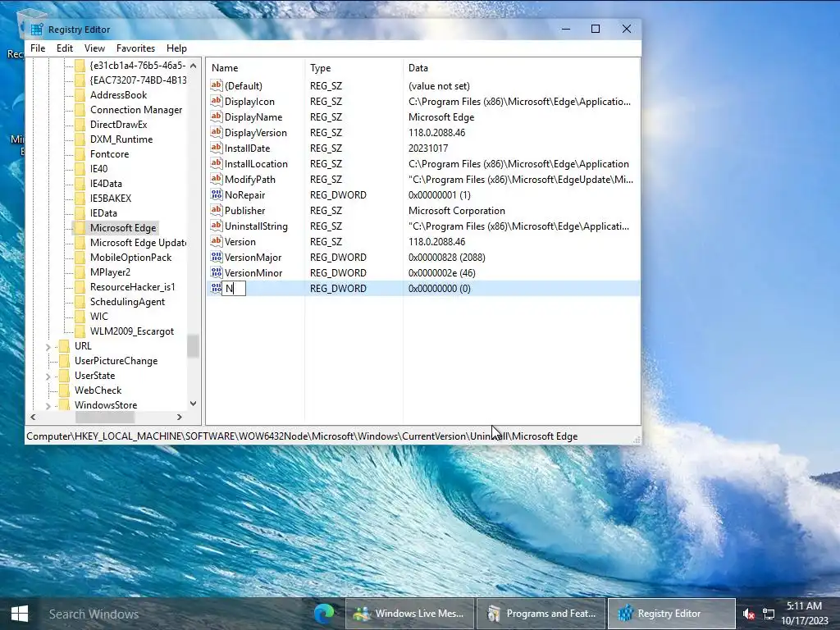Click the 20231017 InstallDate data

point(428,148)
